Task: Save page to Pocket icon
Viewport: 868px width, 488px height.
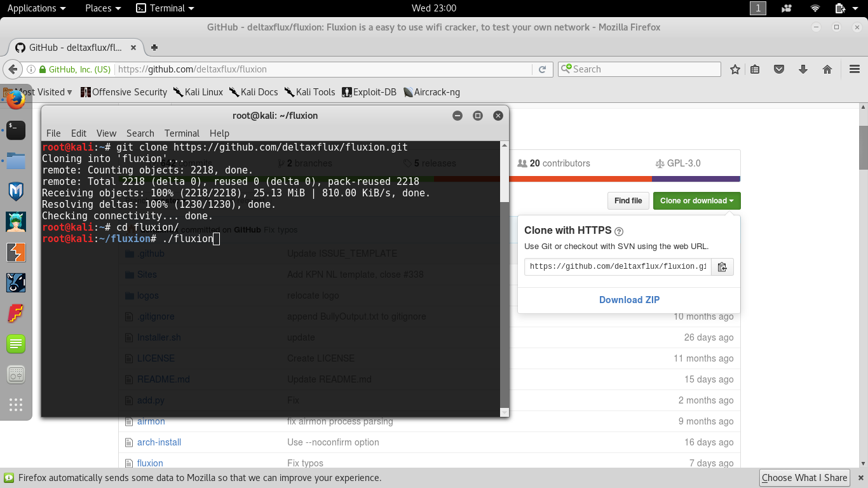Action: tap(779, 69)
